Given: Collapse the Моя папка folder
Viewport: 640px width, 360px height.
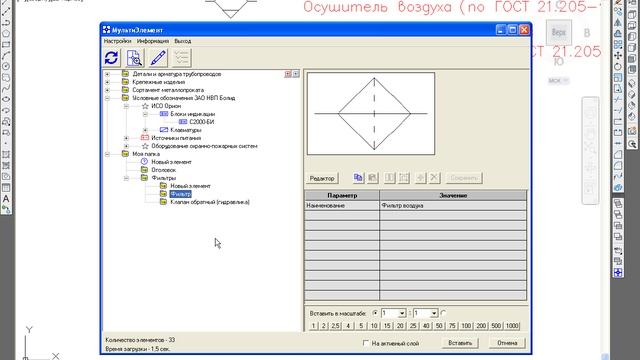Looking at the screenshot, I should point(107,154).
